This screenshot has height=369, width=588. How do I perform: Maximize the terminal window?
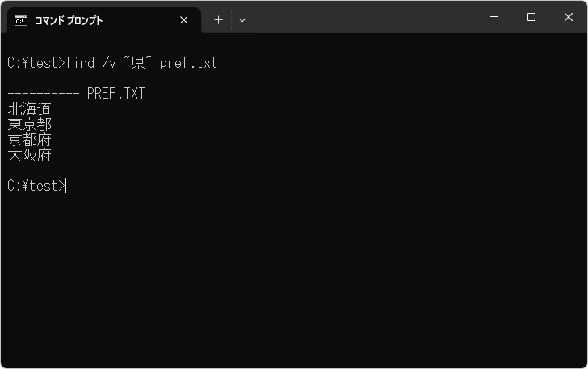pos(531,17)
